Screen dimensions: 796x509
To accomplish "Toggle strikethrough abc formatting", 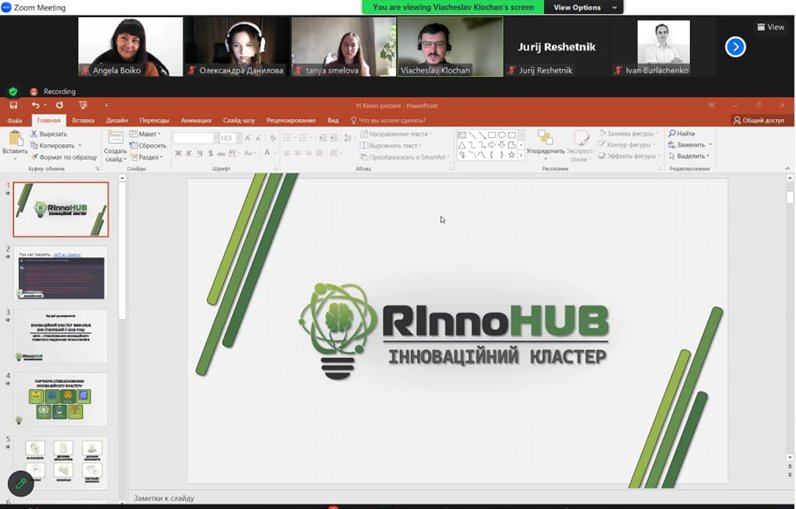I will pos(221,153).
